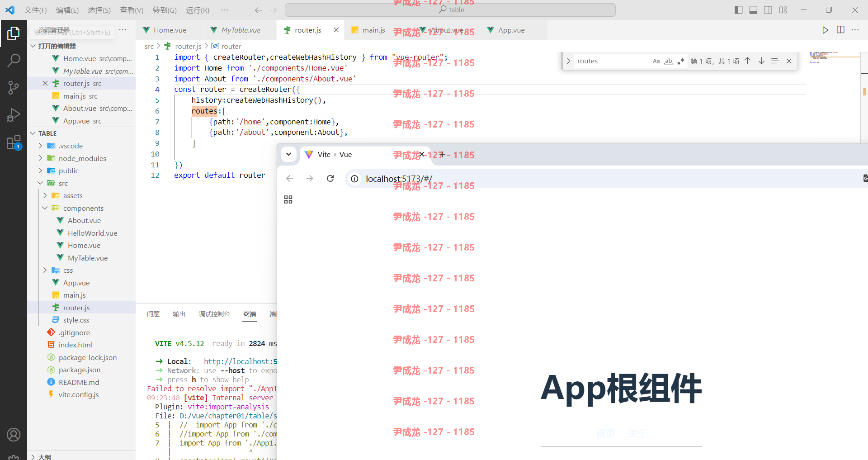Open the Accounts menu icon
This screenshot has width=868, height=460.
click(14, 435)
